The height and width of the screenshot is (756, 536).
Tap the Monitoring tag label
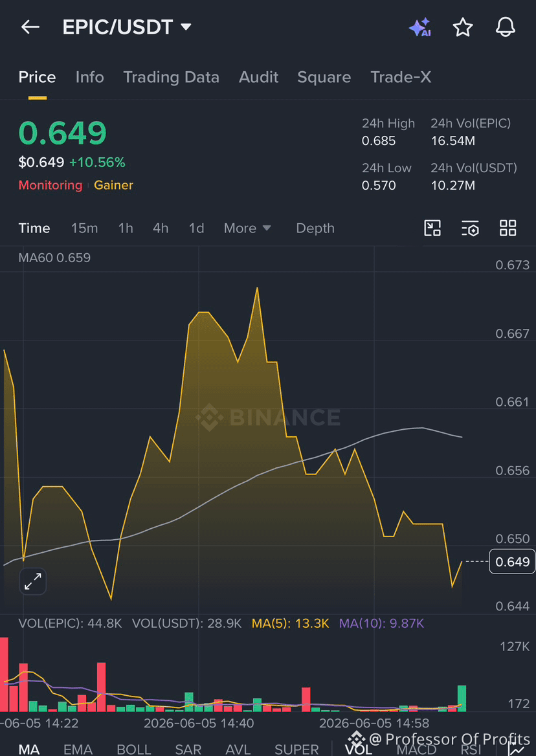coord(50,185)
